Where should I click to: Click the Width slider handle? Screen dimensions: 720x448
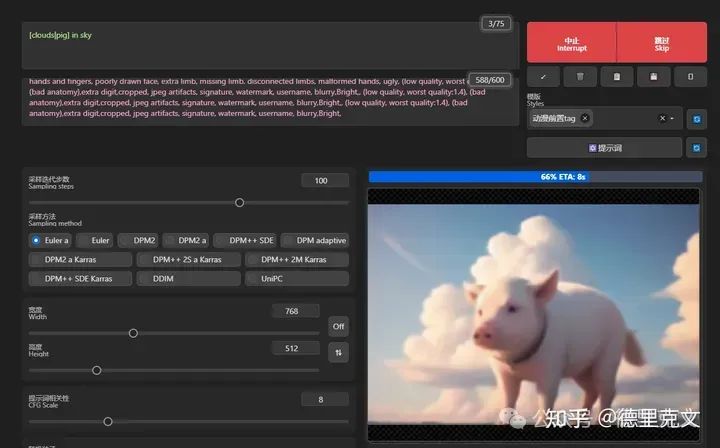[133, 333]
